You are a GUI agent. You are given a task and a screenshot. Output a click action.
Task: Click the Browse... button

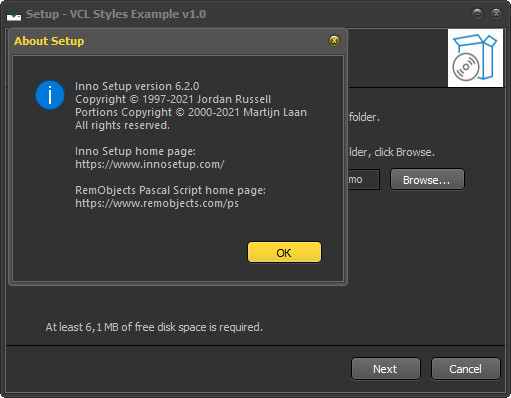click(x=427, y=180)
